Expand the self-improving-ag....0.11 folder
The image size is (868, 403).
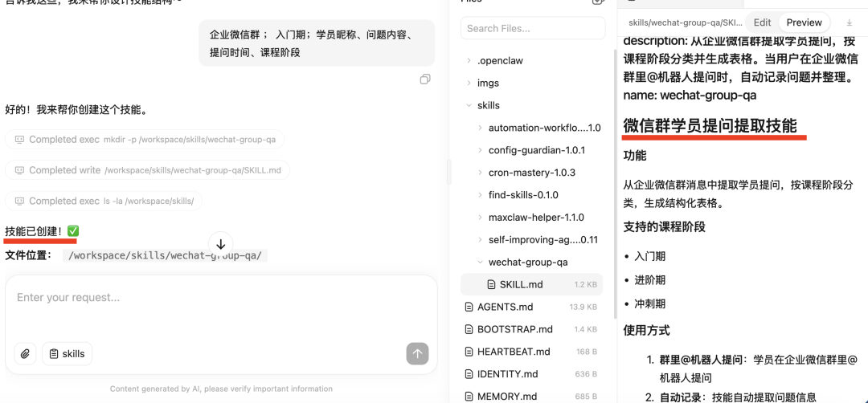(480, 240)
